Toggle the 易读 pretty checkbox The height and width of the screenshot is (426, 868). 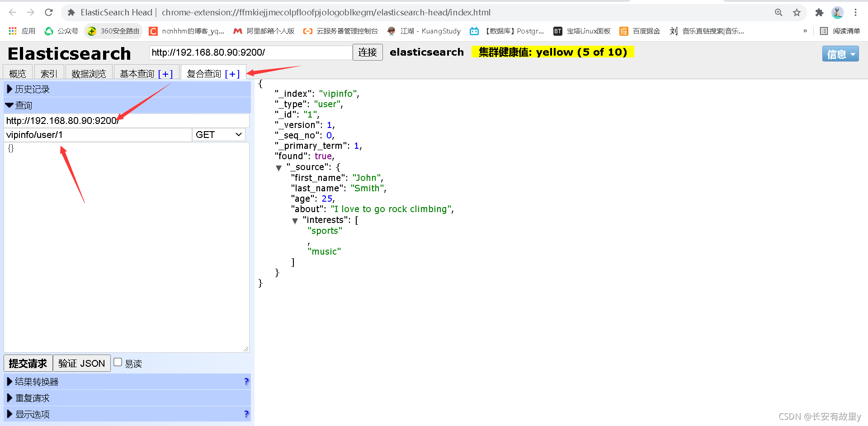[118, 362]
